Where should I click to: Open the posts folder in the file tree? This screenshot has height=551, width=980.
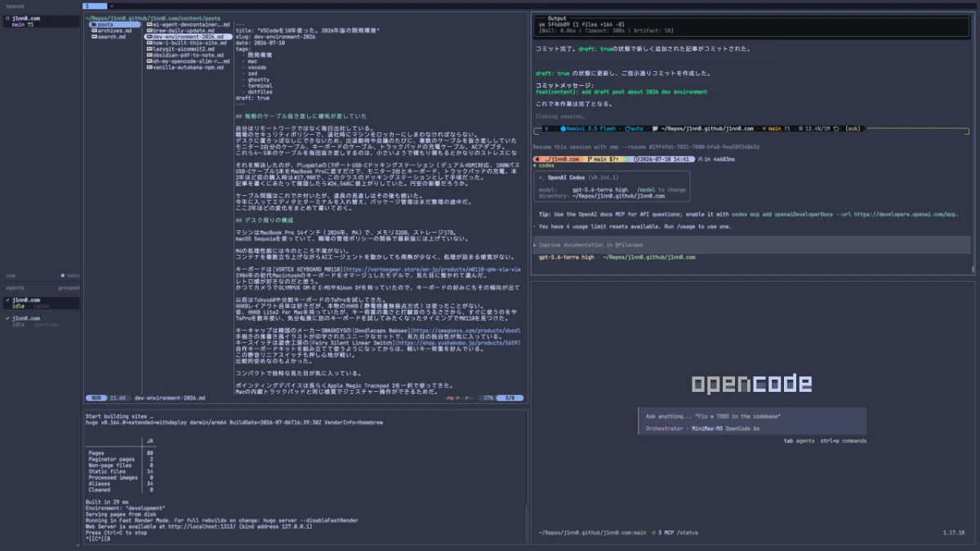(x=114, y=24)
